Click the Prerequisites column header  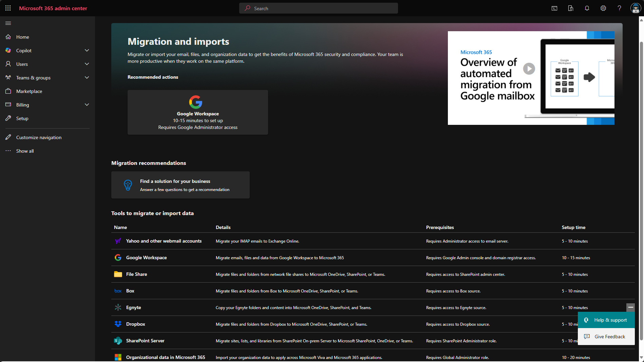pyautogui.click(x=440, y=227)
